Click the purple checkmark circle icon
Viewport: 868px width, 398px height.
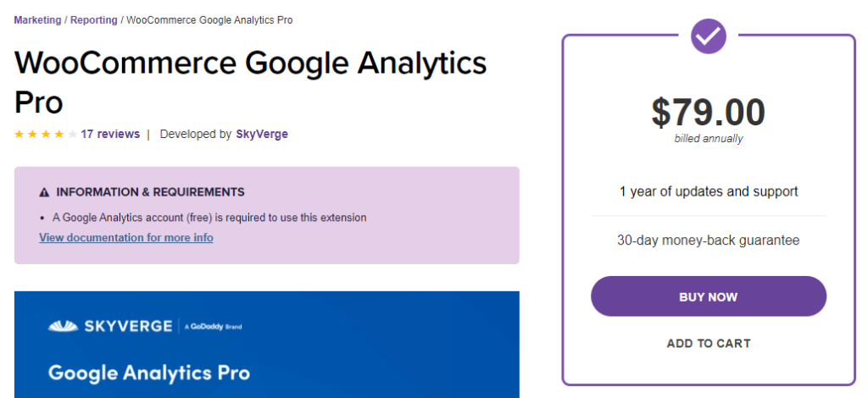pyautogui.click(x=708, y=36)
